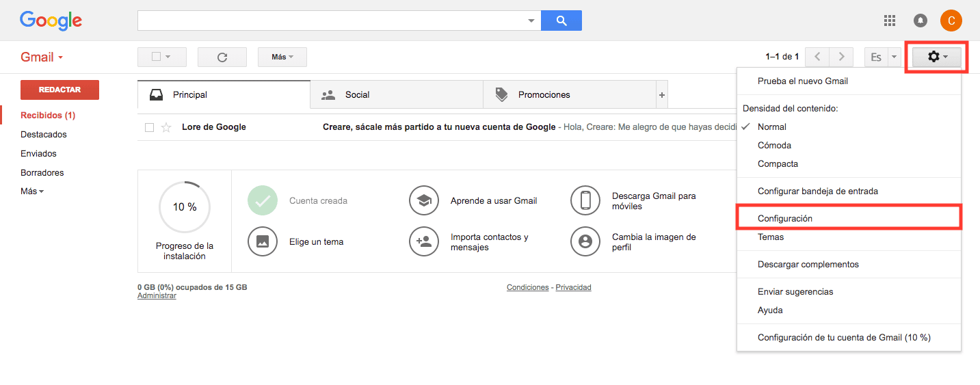Expand Más in the left sidebar
The image size is (980, 385).
(x=31, y=191)
